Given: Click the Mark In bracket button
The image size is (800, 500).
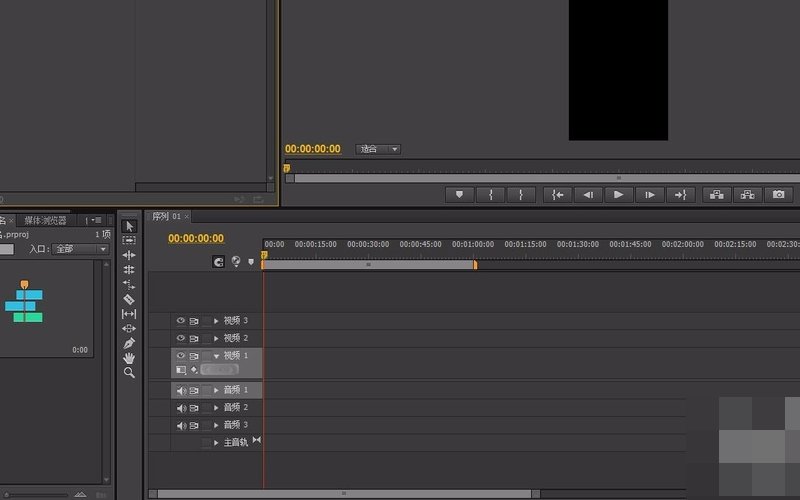Looking at the screenshot, I should pos(490,195).
